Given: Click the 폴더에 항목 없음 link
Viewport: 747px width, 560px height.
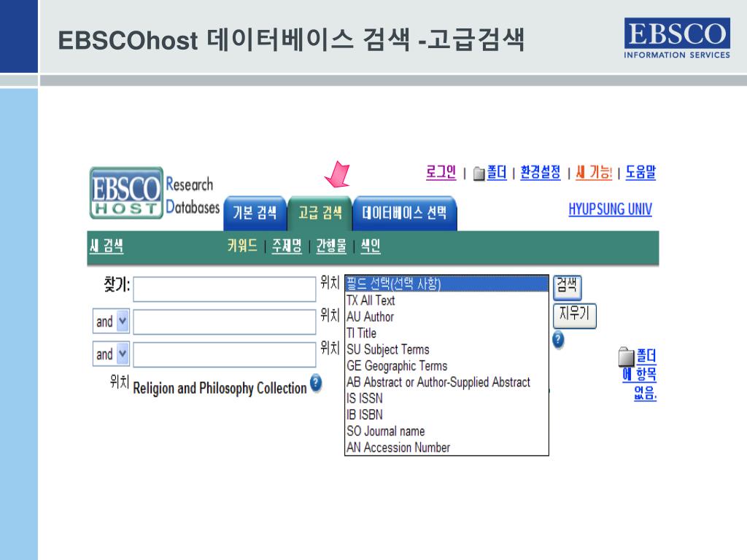Looking at the screenshot, I should tap(640, 375).
